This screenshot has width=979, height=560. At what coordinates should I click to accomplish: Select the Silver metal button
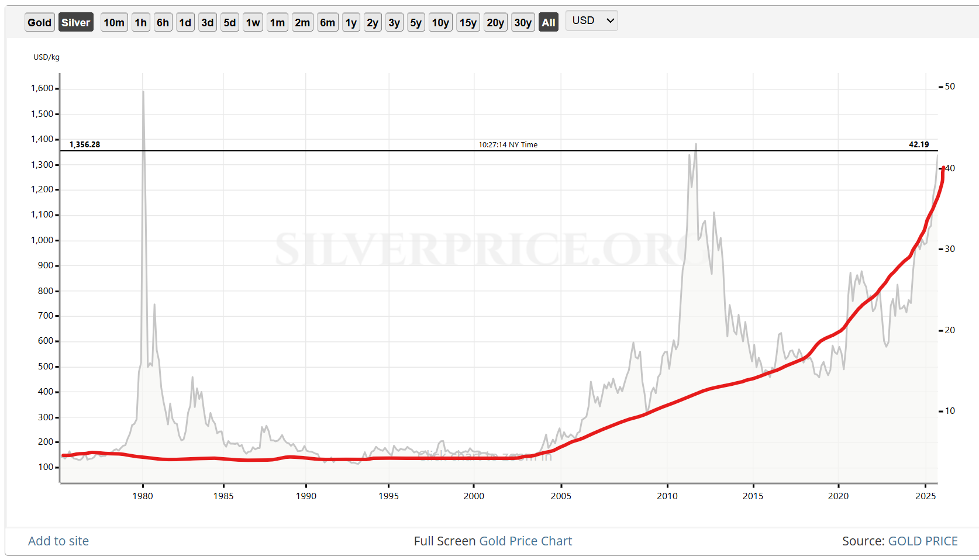[x=76, y=22]
